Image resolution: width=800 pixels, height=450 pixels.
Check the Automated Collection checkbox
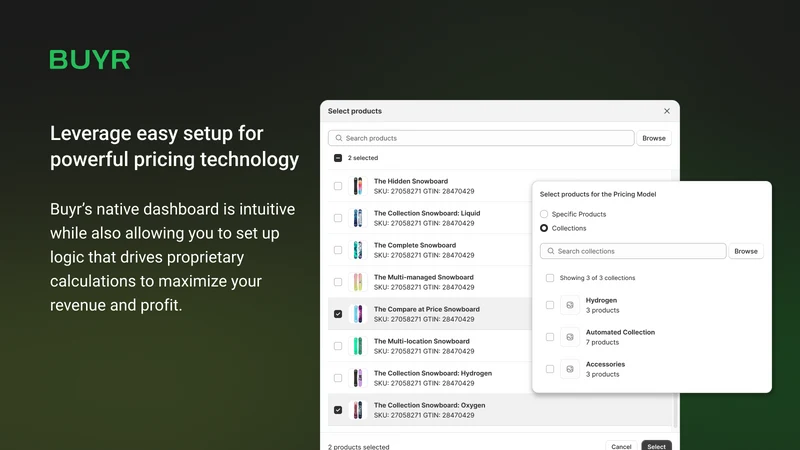549,337
